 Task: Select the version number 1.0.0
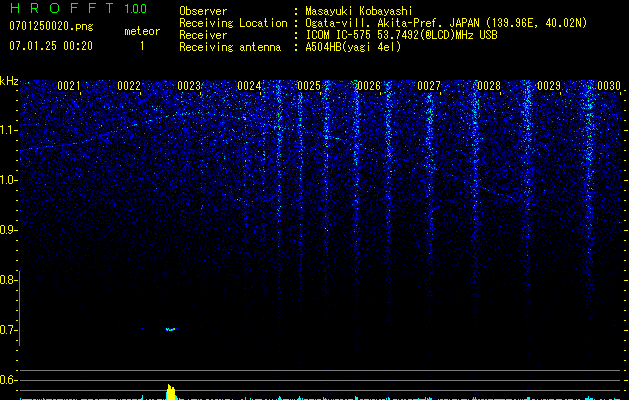(135, 8)
